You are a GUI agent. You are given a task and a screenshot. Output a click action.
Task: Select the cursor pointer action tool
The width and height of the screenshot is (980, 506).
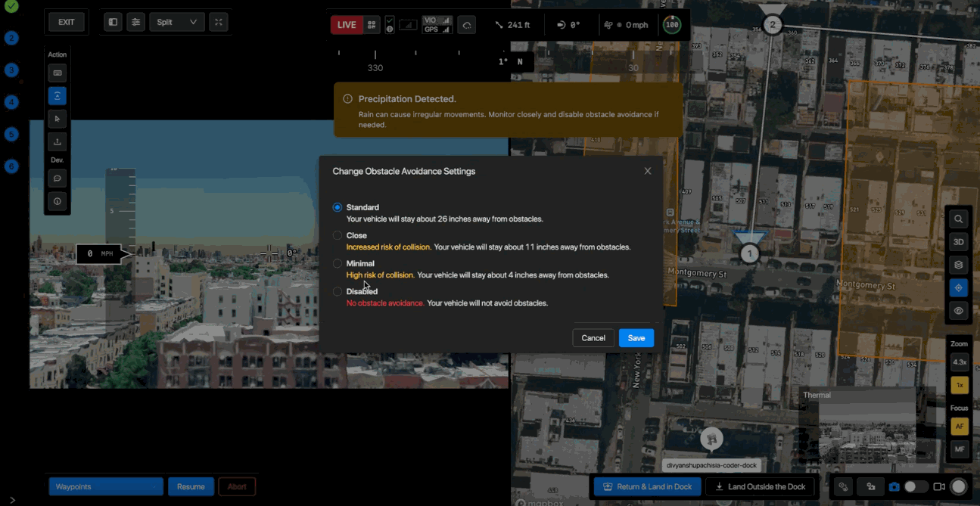pos(57,119)
